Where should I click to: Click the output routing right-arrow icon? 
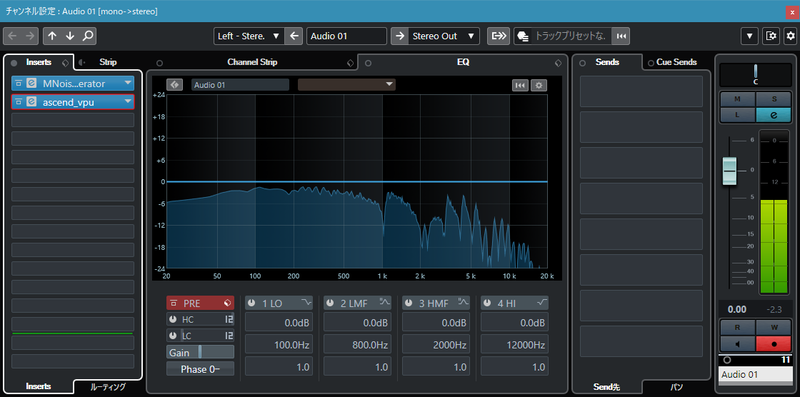(x=400, y=36)
